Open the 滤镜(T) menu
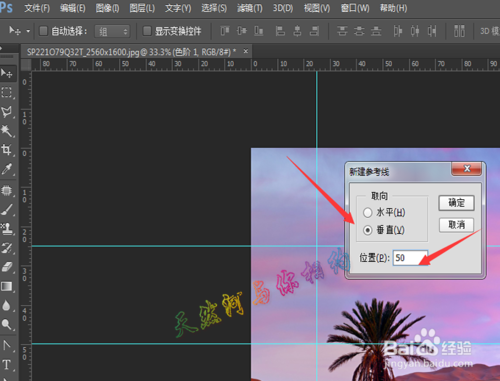The image size is (500, 381). [x=250, y=8]
